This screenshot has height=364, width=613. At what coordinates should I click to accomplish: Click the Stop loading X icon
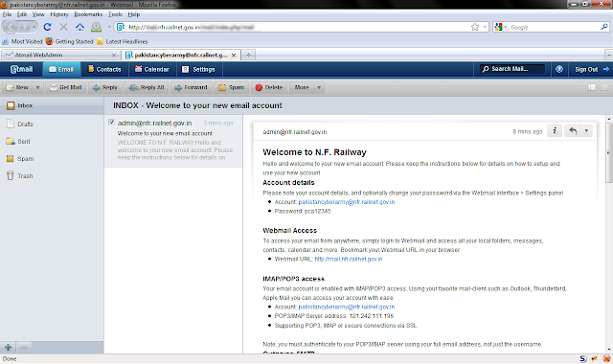point(63,27)
